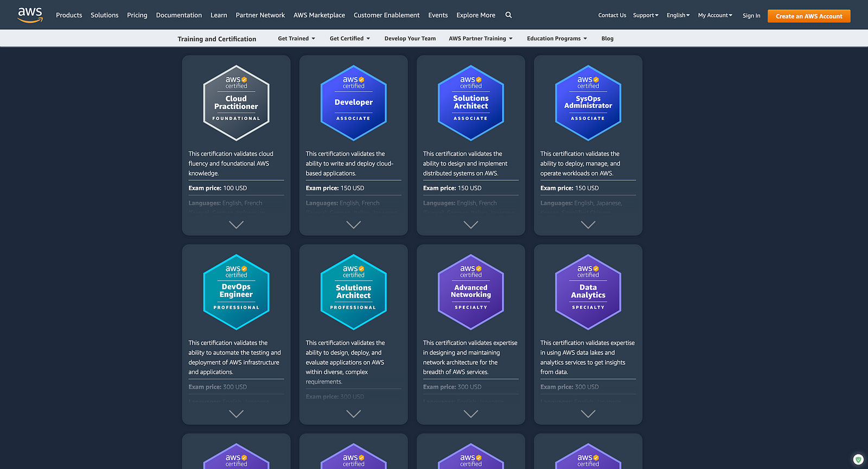
Task: Expand the Solutions Architect Professional card
Action: pyautogui.click(x=354, y=414)
